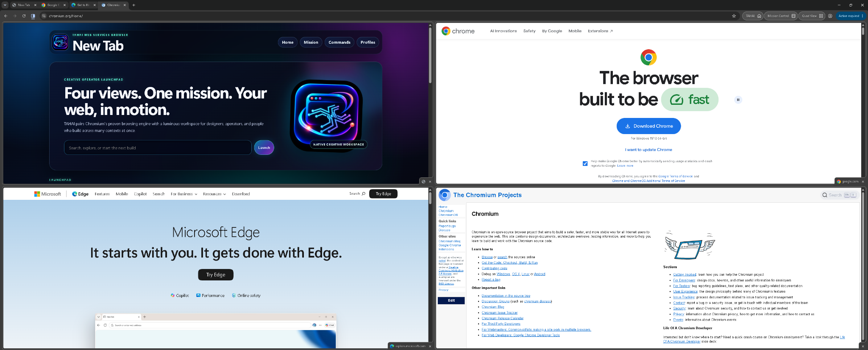Select Mission in the New Tab nav
This screenshot has height=350, width=868.
pos(311,42)
